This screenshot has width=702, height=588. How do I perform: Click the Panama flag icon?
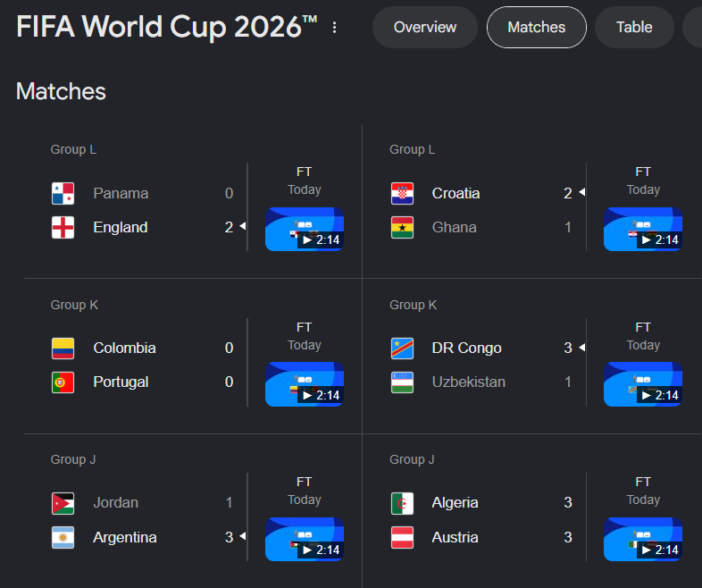point(63,193)
